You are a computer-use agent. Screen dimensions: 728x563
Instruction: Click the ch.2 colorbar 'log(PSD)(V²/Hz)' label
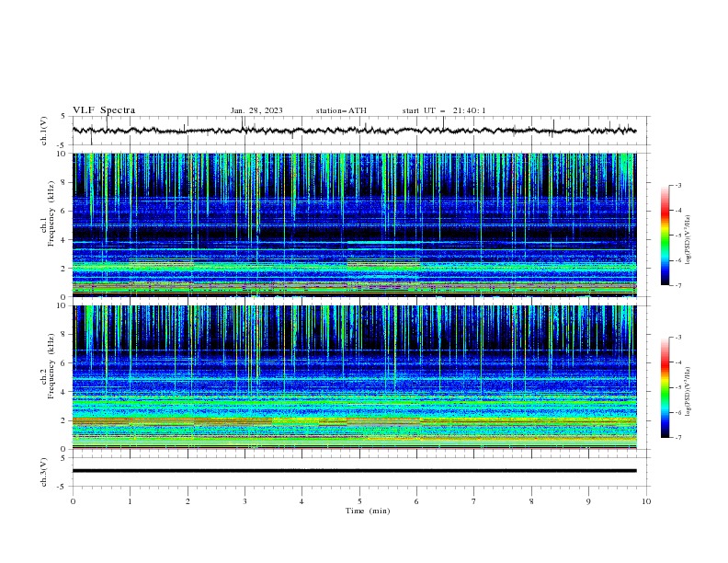[688, 392]
